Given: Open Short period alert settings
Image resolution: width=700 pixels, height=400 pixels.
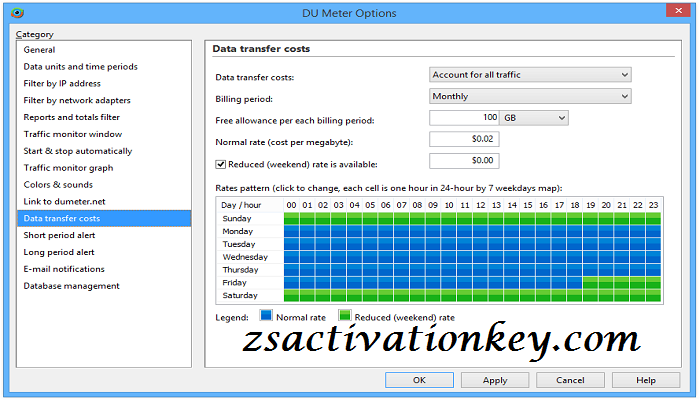Looking at the screenshot, I should pyautogui.click(x=104, y=235).
